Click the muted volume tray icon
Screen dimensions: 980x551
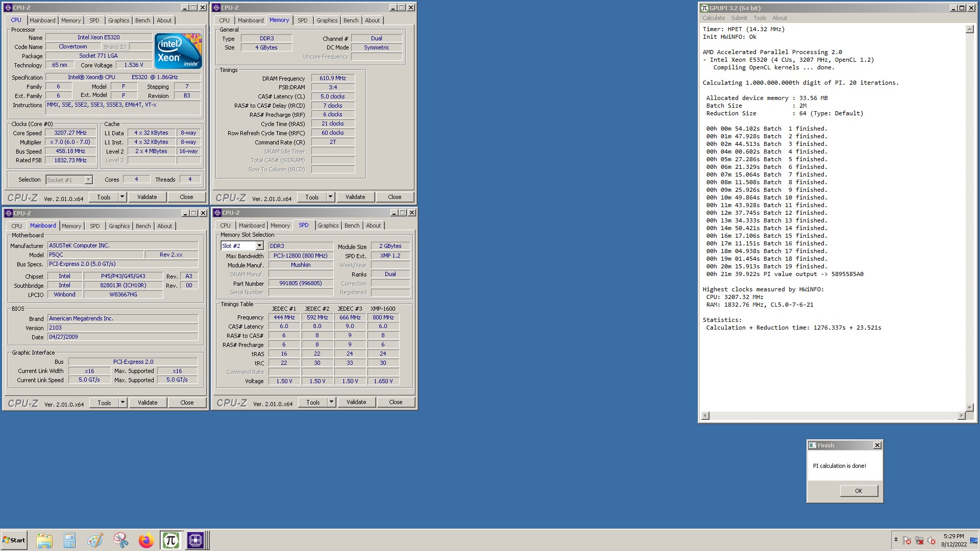point(932,540)
